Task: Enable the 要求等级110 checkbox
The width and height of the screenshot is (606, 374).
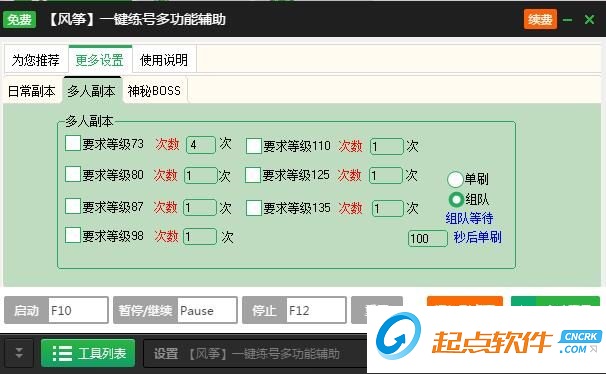Action: (x=254, y=146)
